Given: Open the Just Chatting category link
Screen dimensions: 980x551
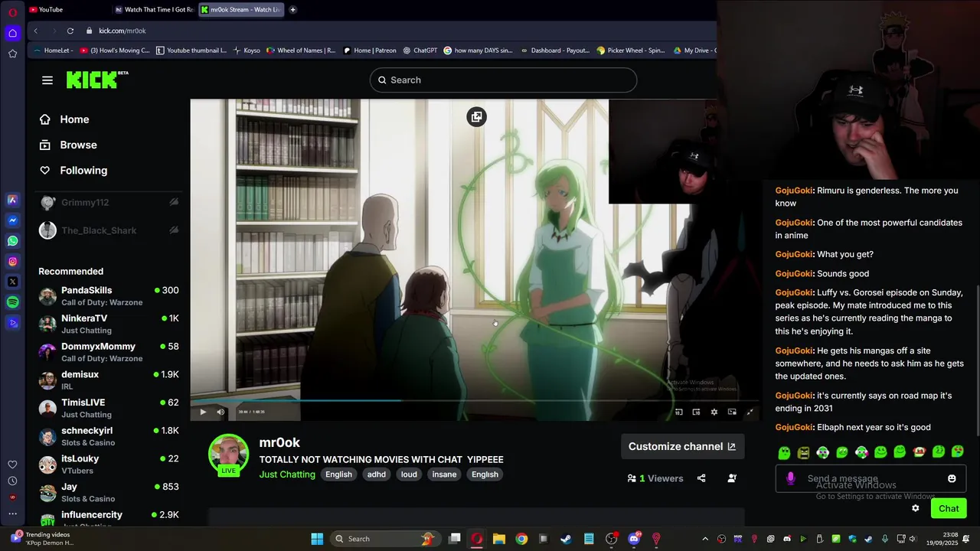Looking at the screenshot, I should point(287,474).
